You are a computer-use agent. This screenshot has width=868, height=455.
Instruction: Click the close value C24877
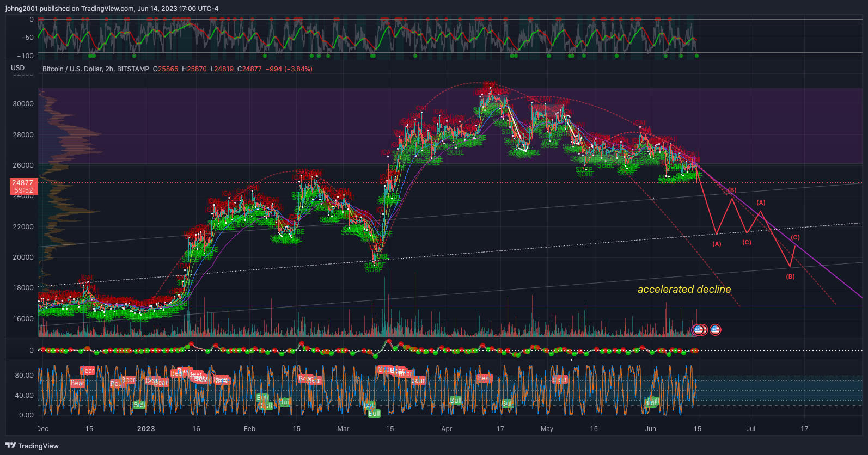[249, 69]
